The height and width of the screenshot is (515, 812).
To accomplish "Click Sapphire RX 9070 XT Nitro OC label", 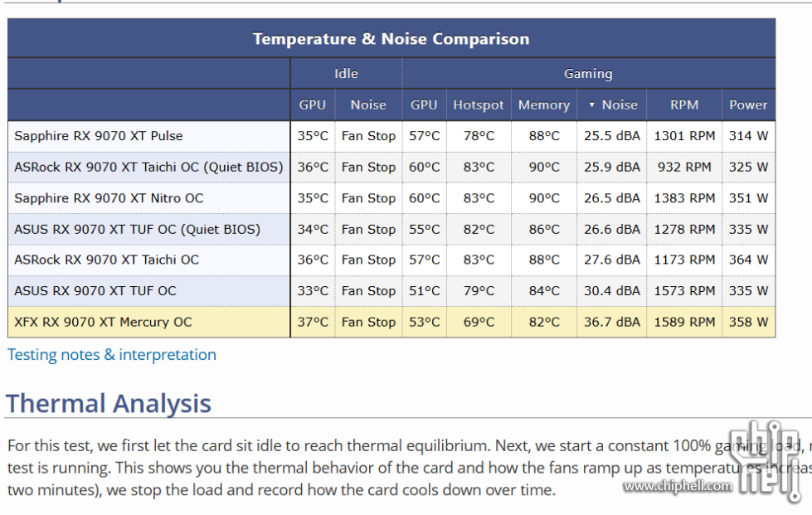I will point(109,198).
